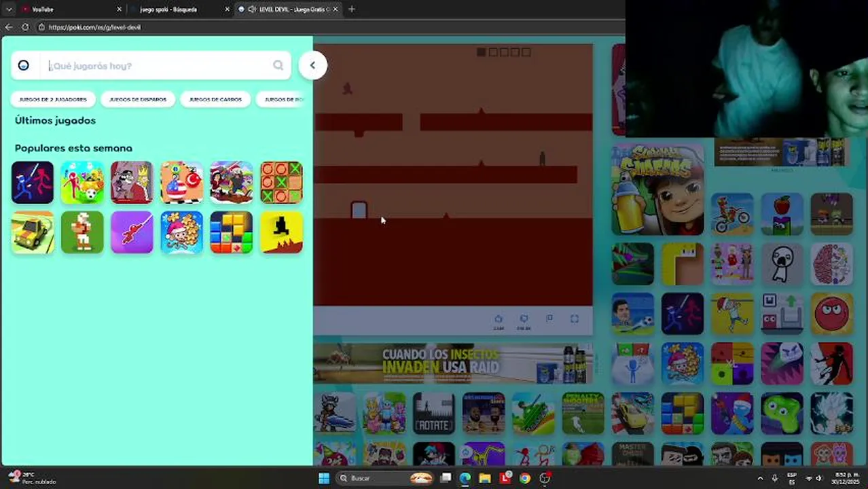Open the taskbar clock and date
The height and width of the screenshot is (489, 868).
(844, 478)
